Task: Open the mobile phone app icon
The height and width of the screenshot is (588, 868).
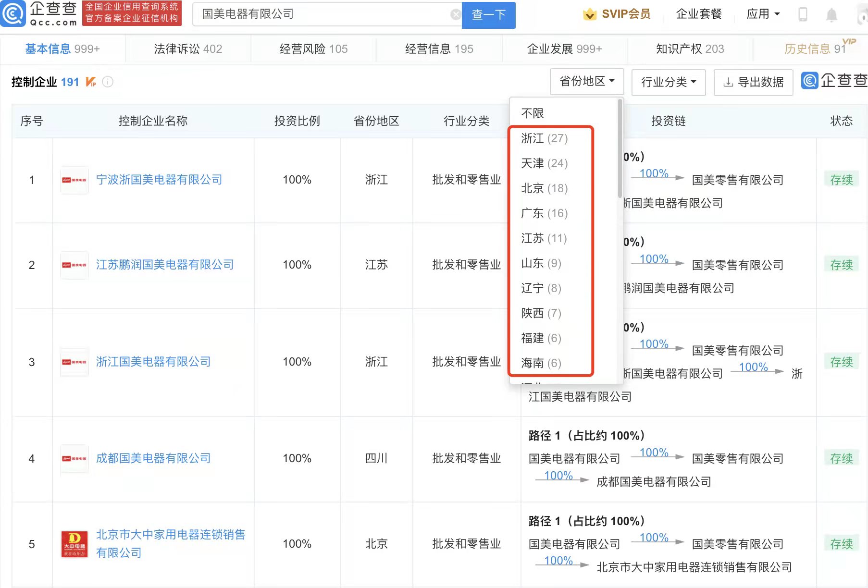Action: point(803,14)
